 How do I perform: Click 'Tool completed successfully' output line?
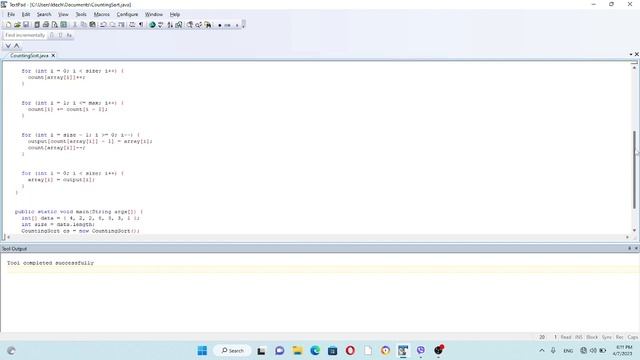pyautogui.click(x=50, y=263)
